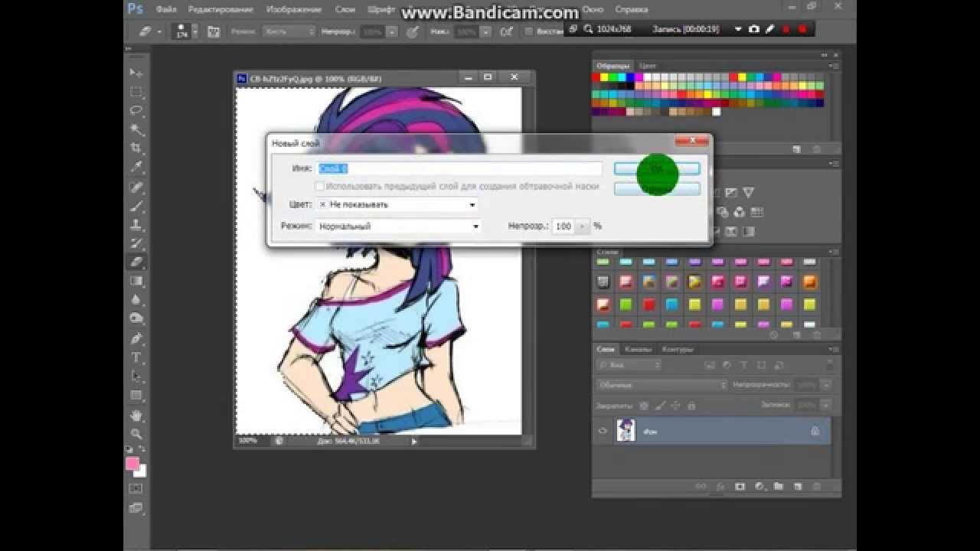The width and height of the screenshot is (980, 551).
Task: Select the Dodge tool
Action: pos(136,319)
